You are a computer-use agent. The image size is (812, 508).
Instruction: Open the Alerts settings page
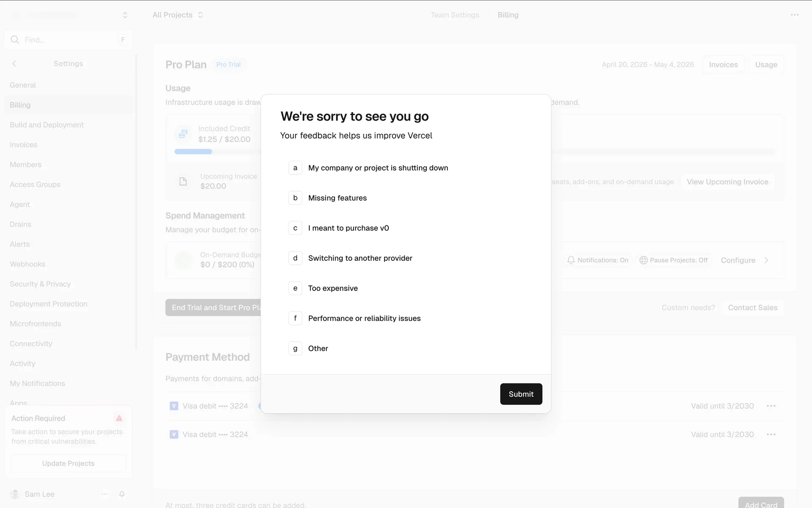coord(69,244)
